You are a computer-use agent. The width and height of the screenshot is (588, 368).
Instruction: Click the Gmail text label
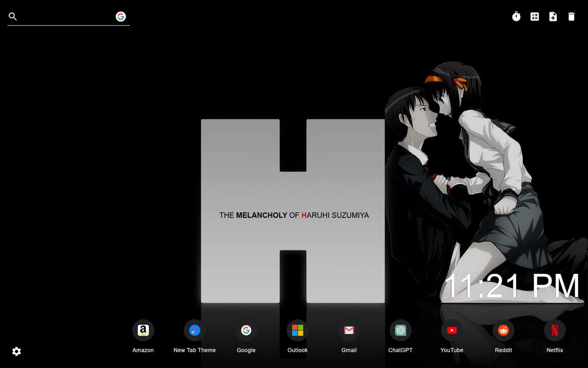[349, 350]
